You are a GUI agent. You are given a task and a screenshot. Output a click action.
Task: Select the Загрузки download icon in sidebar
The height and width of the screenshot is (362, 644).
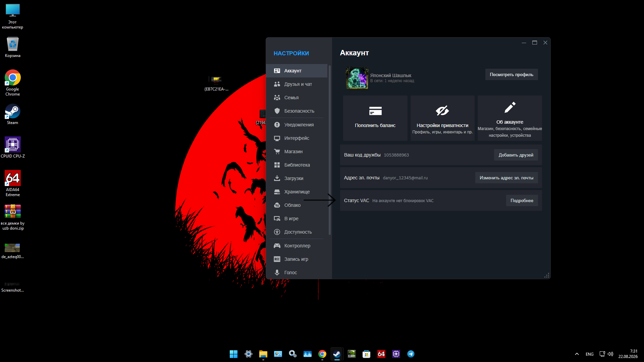[x=277, y=178]
